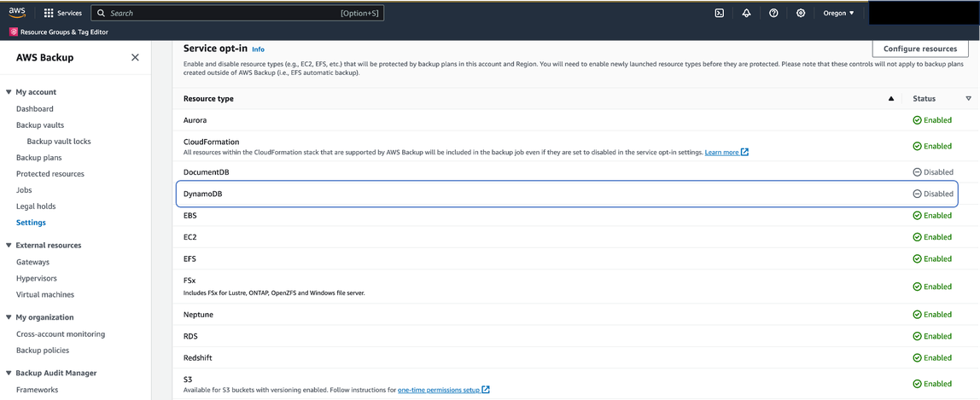Open Service opt-in Info link
The image size is (980, 400).
point(258,49)
